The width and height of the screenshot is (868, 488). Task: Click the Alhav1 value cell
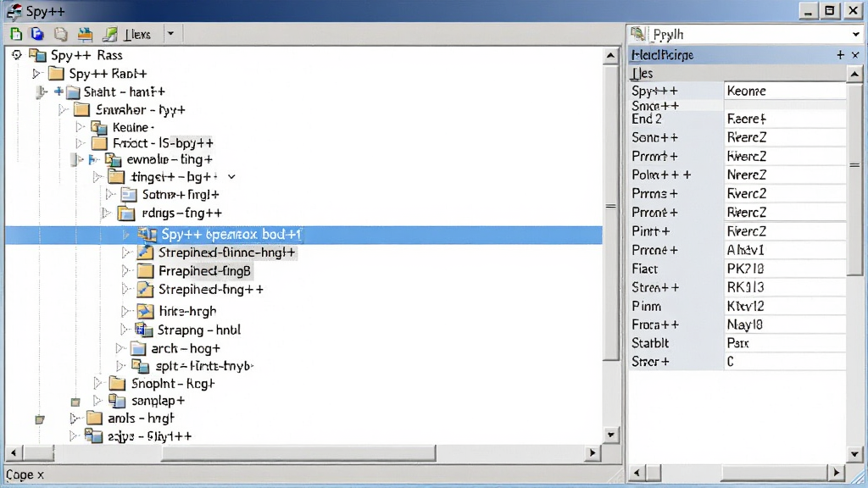point(785,250)
